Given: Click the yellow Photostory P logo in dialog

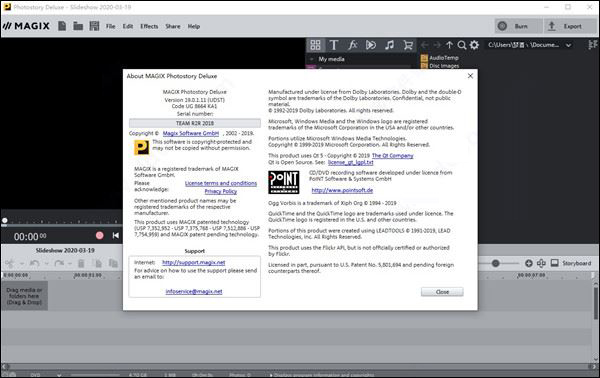Looking at the screenshot, I should pyautogui.click(x=141, y=148).
